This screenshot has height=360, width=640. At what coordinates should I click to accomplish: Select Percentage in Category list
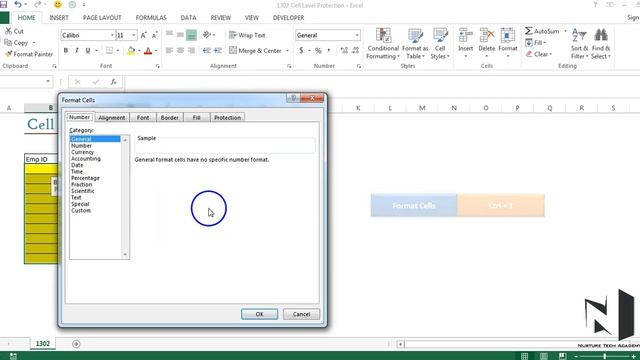85,178
